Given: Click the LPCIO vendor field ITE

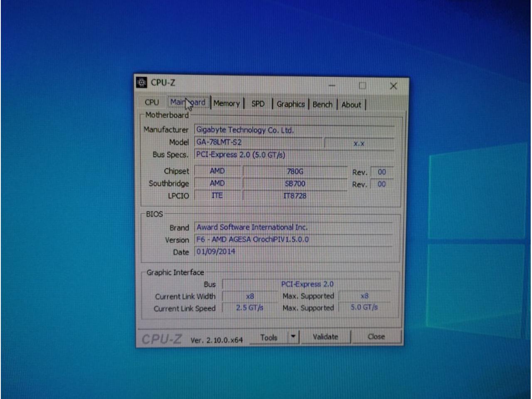Looking at the screenshot, I should coord(217,195).
